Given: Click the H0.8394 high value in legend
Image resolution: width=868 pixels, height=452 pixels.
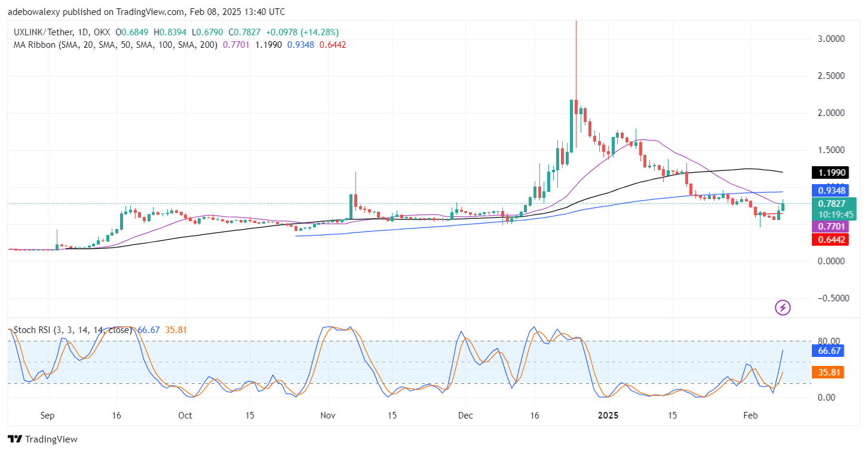Looking at the screenshot, I should click(x=170, y=32).
